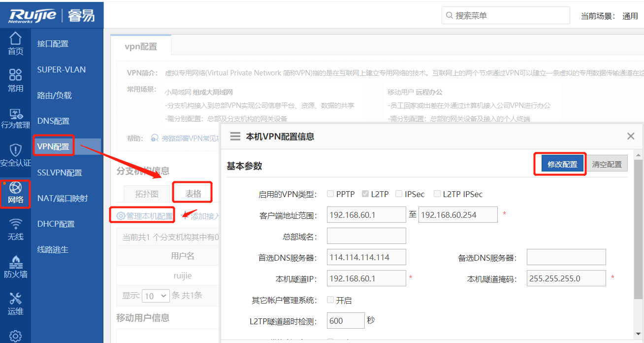Viewport: 644px width, 343px height.
Task: Toggle the L2TP IPSec checkbox
Action: click(x=437, y=194)
